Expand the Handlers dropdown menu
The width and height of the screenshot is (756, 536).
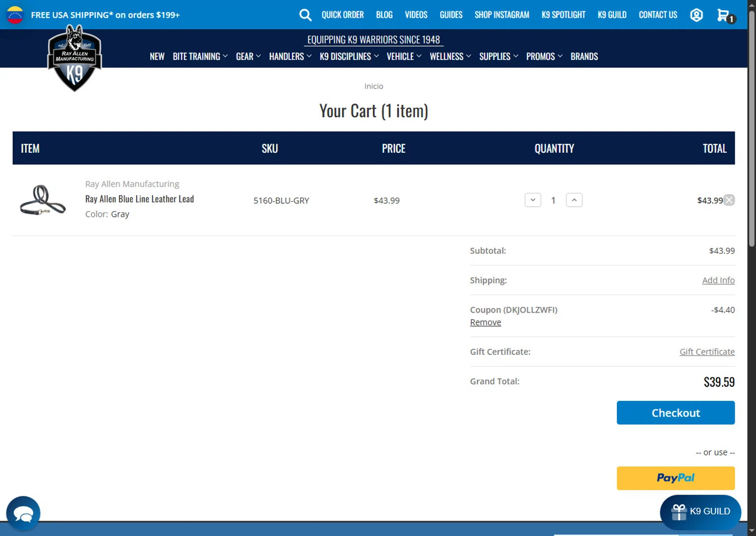pos(290,56)
